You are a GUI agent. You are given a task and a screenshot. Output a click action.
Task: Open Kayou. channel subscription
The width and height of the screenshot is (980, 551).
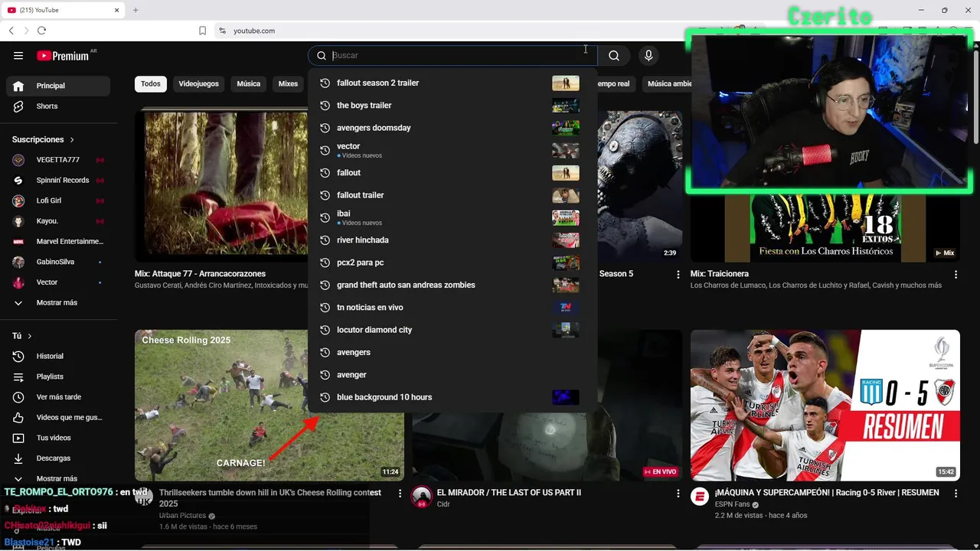pyautogui.click(x=58, y=221)
